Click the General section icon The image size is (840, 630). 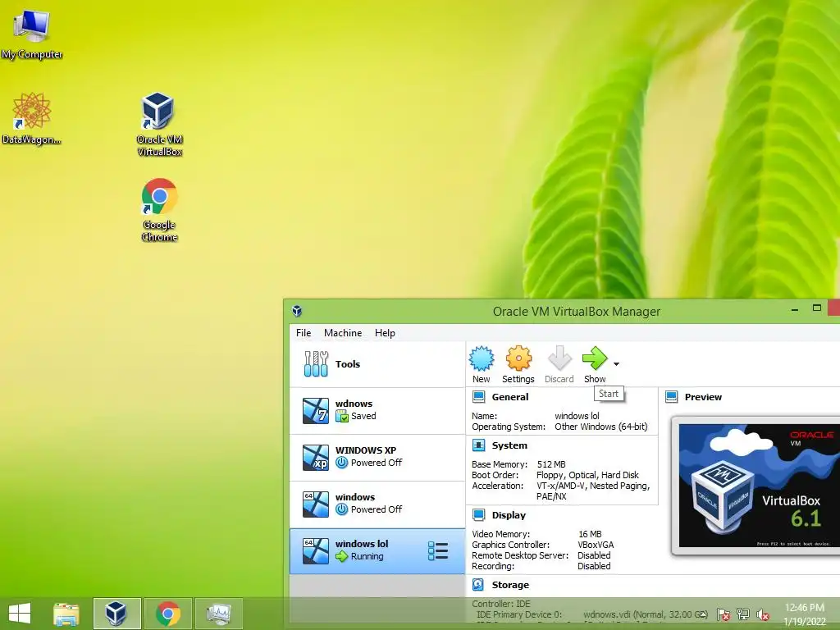pos(478,397)
